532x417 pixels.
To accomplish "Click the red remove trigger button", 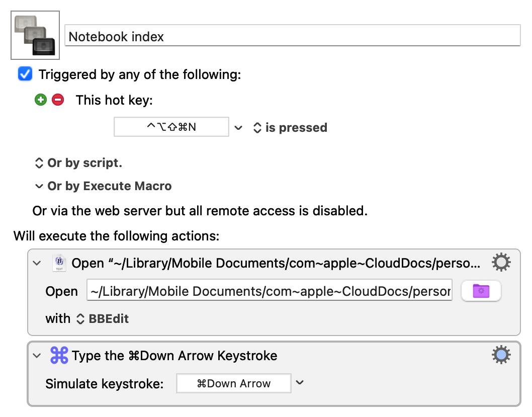I will pos(58,100).
